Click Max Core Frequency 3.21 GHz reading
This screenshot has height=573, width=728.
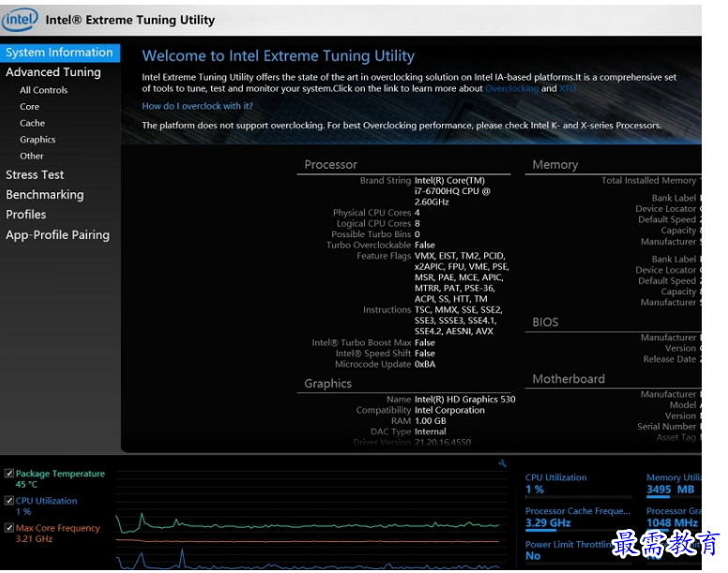[34, 539]
